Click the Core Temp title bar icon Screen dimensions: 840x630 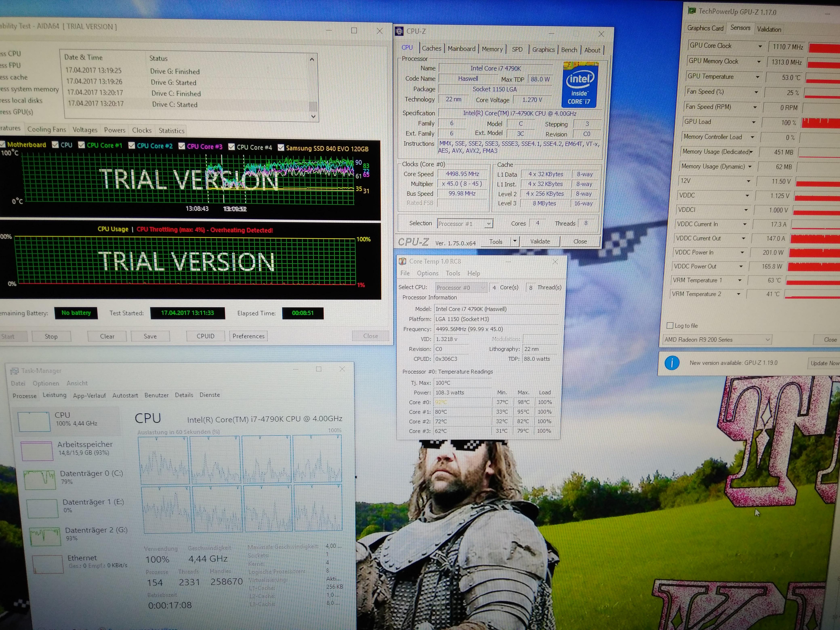[x=402, y=261]
